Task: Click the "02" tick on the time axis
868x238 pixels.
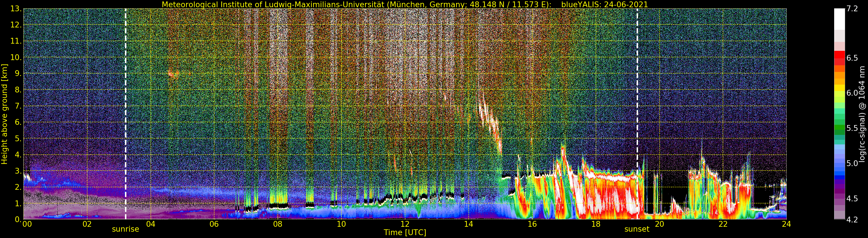Action: tap(87, 224)
